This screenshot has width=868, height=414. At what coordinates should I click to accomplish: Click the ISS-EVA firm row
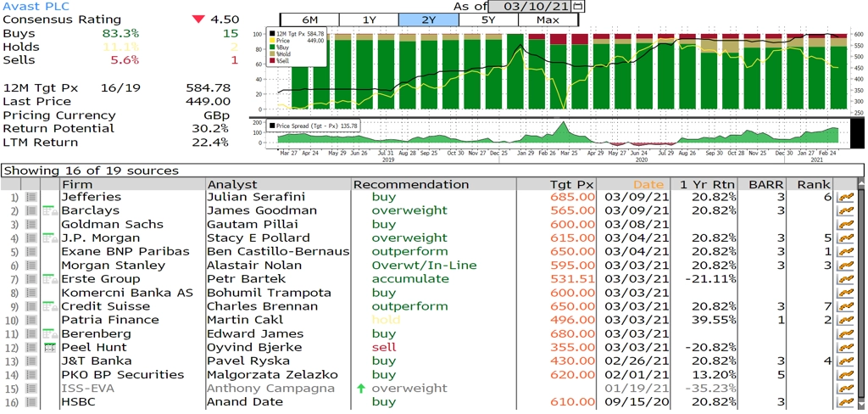pos(87,389)
